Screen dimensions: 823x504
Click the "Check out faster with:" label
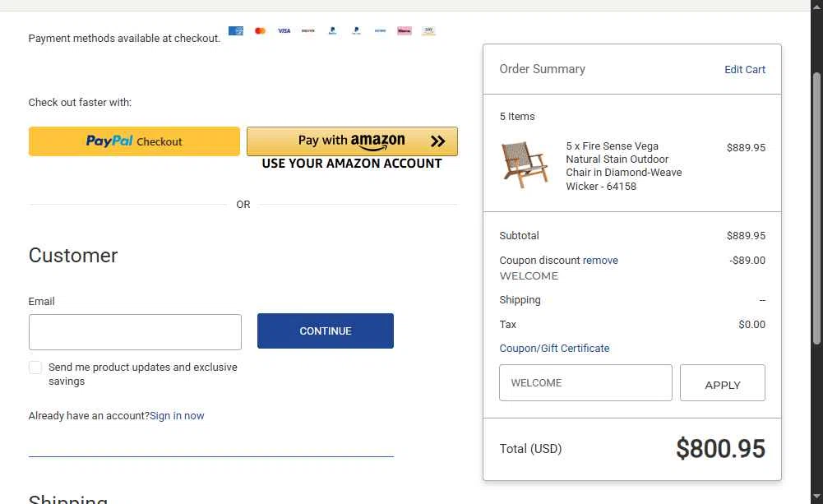(80, 103)
